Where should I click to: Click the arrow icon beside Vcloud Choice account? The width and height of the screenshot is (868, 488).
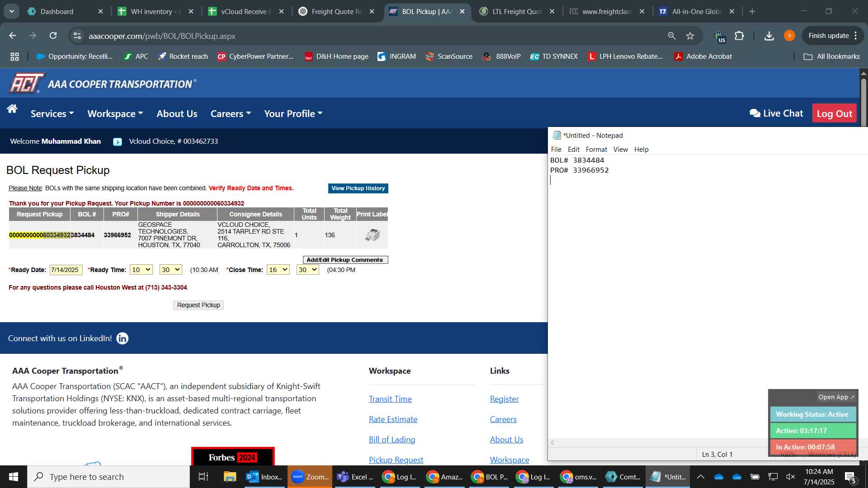[x=118, y=142]
